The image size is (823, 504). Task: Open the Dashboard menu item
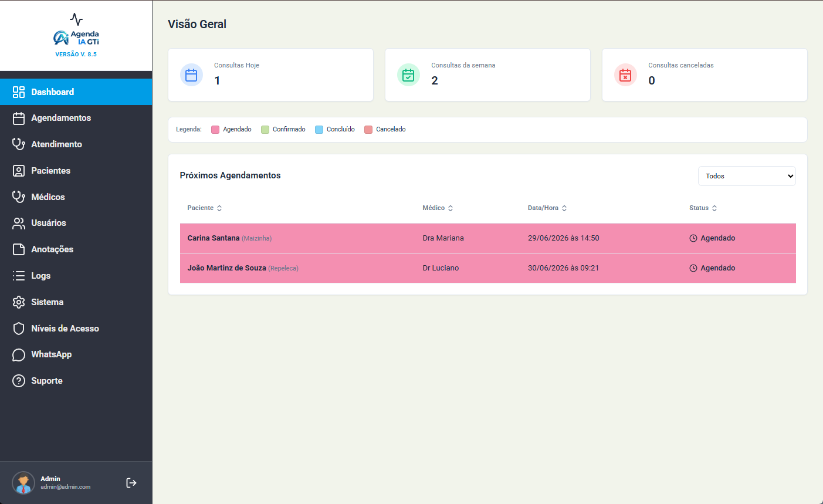click(x=76, y=92)
